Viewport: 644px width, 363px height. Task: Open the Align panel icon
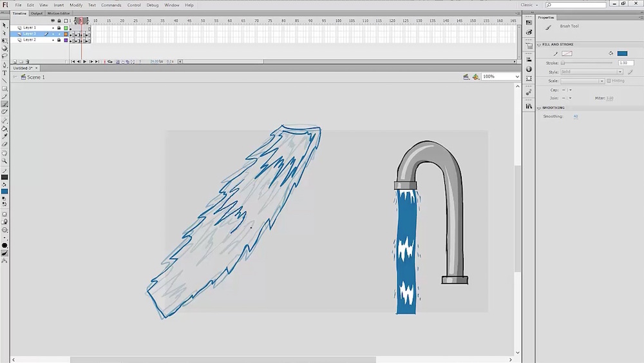(529, 59)
